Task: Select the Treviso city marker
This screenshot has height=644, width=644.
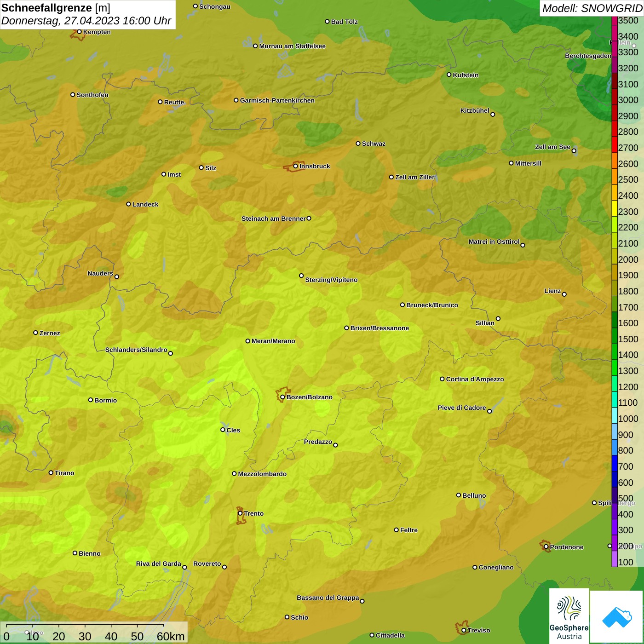Action: (x=463, y=630)
